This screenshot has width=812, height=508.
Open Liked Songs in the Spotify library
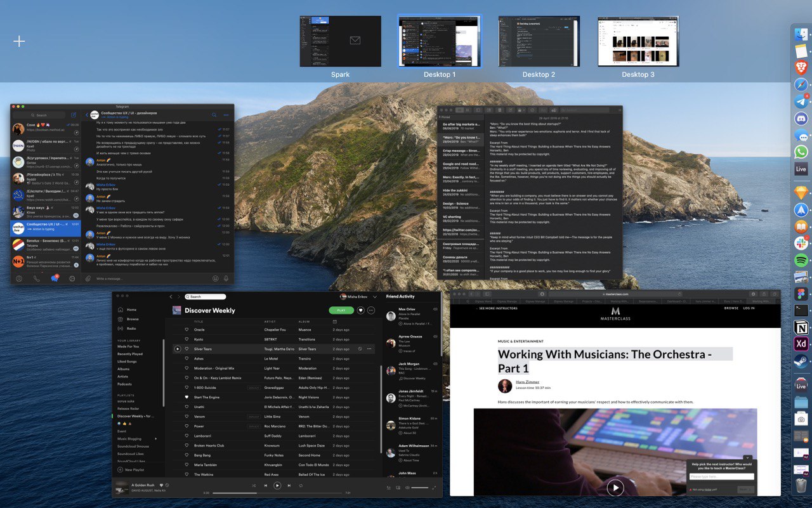(127, 361)
